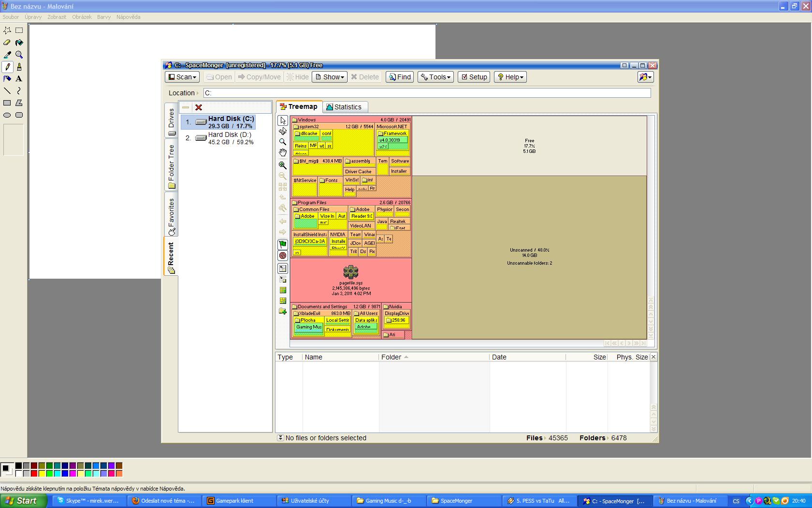Activate the arrow pointer tool beside the treemap
Image resolution: width=812 pixels, height=508 pixels.
(x=283, y=120)
